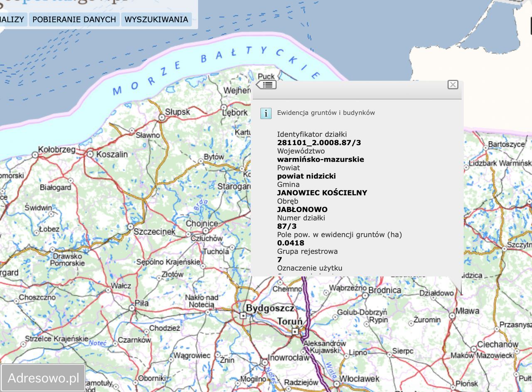This screenshot has height=392, width=532.
Task: Open the WYSZUKIWANIA menu
Action: click(156, 20)
